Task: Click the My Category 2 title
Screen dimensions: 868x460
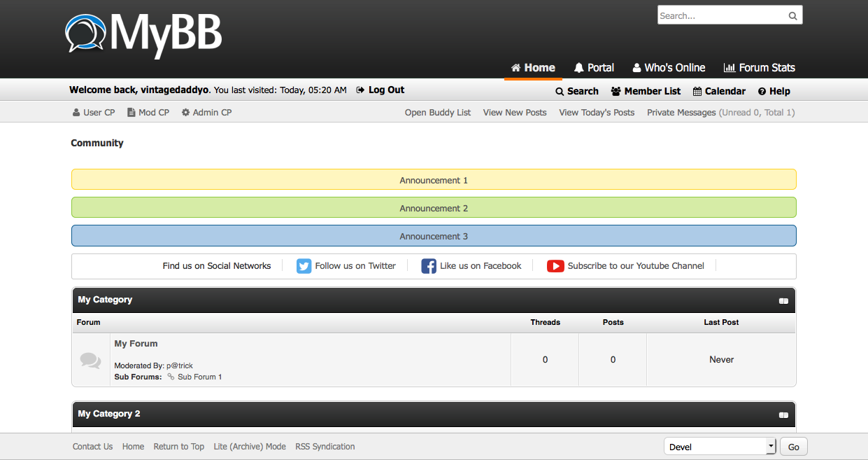Action: [109, 414]
